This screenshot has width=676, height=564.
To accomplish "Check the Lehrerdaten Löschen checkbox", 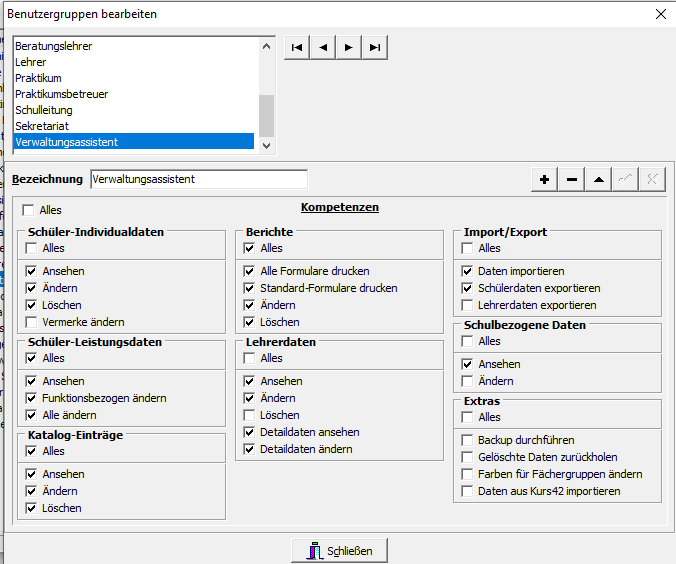I will point(250,415).
